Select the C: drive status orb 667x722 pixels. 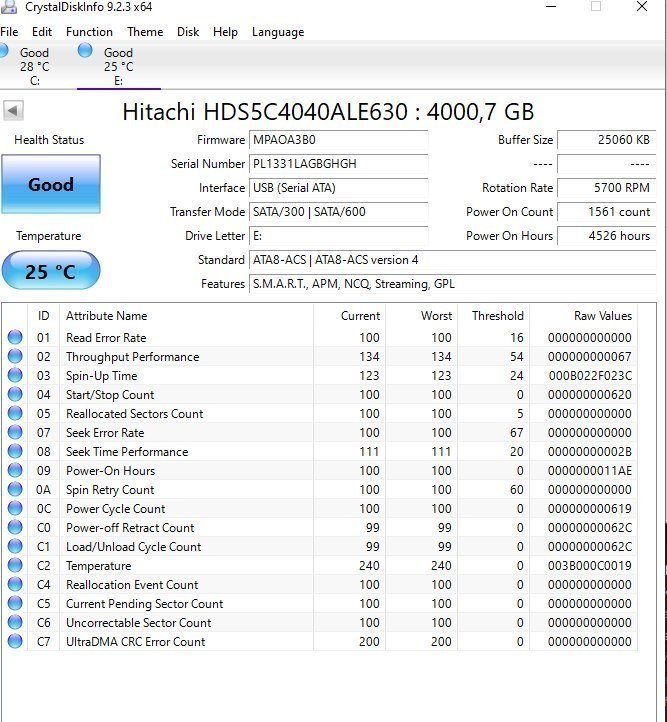(3, 51)
